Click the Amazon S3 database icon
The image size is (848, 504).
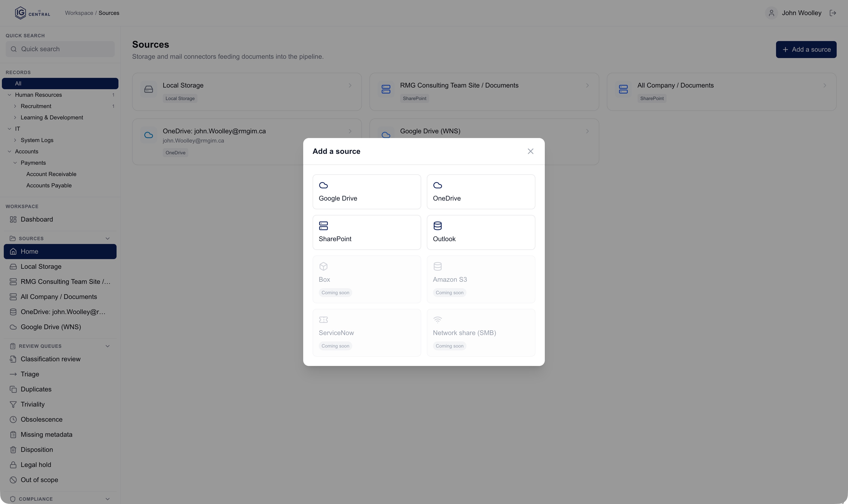pos(437,266)
